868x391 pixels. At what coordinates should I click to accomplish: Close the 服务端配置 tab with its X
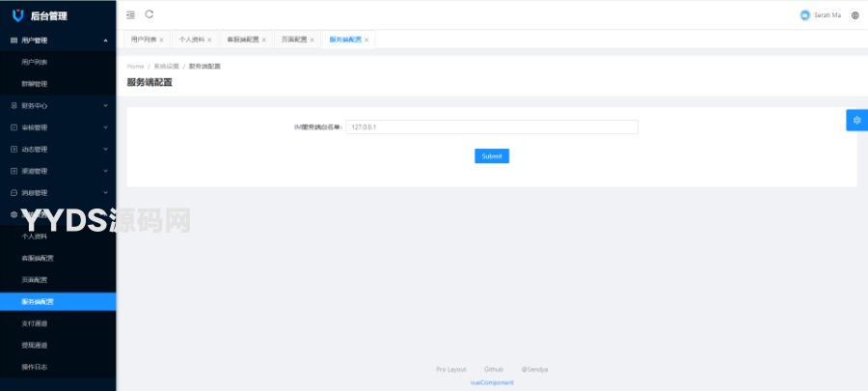(x=366, y=40)
